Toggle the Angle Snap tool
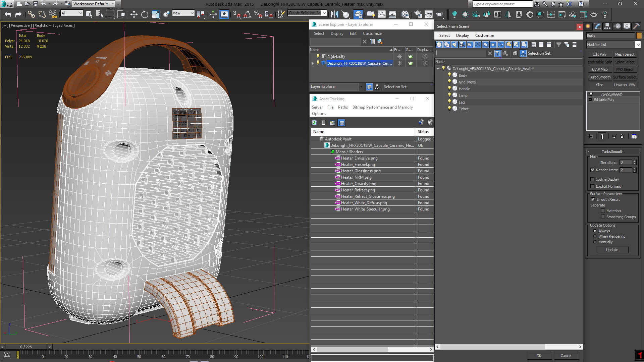The width and height of the screenshot is (644, 362). pos(247,14)
